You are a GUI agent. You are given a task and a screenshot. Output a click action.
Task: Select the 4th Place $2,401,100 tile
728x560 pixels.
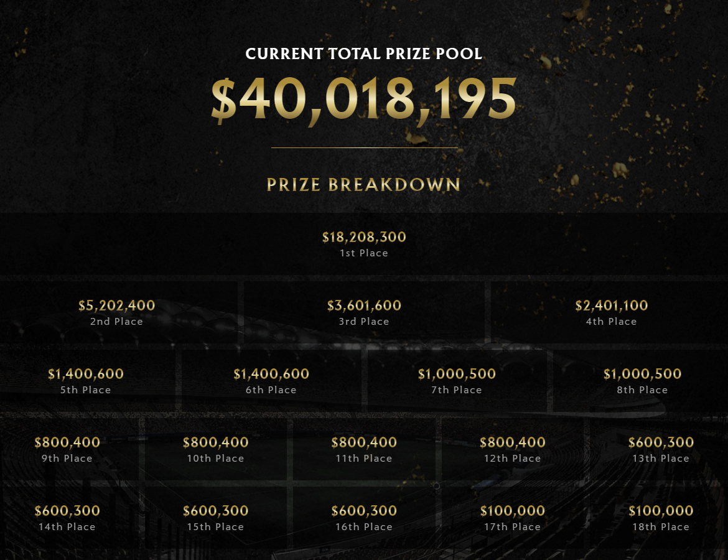pos(609,312)
